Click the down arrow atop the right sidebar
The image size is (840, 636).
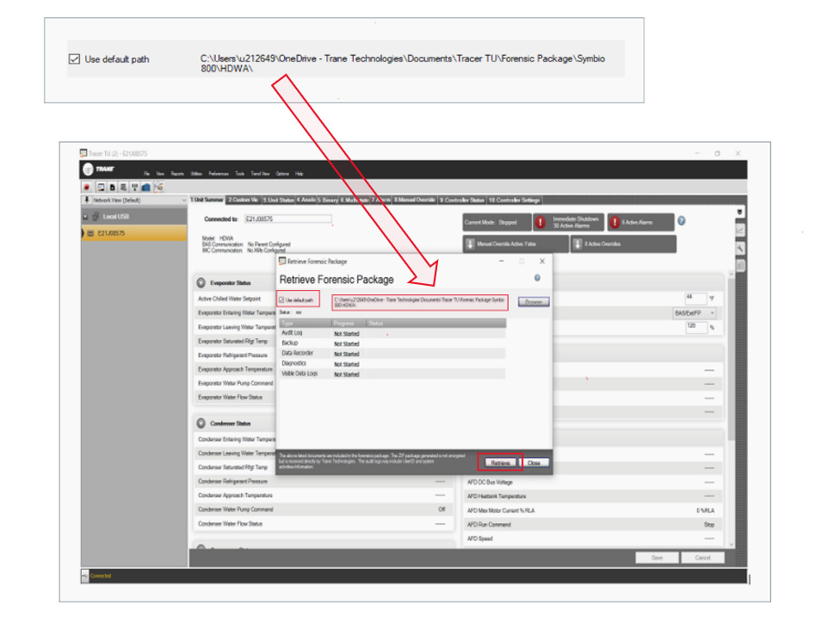pos(740,213)
